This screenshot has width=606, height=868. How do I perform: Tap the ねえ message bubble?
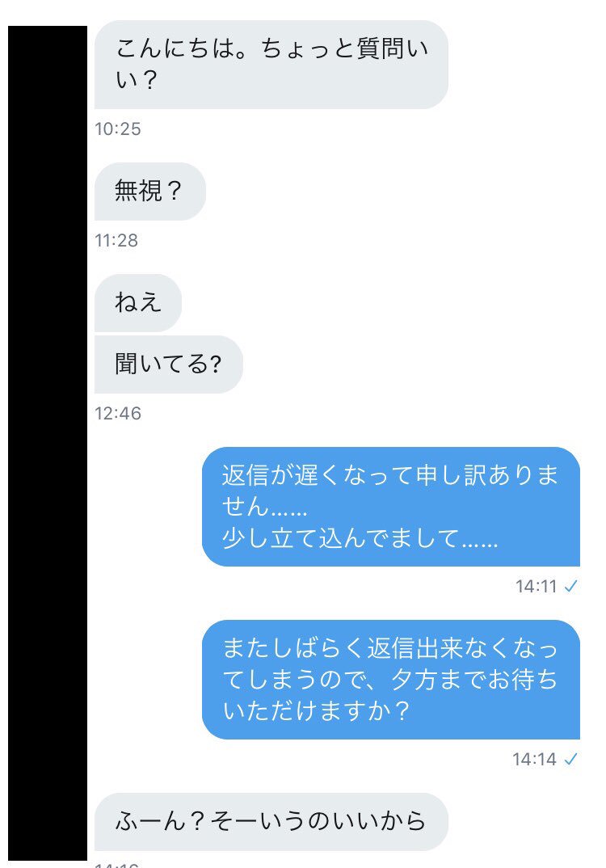tap(138, 303)
